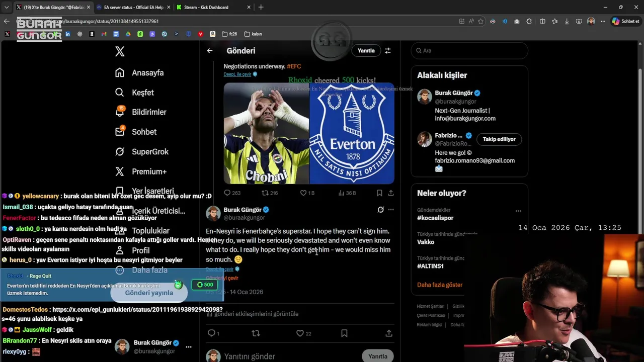Open the #kocaelispor trending topic
Screen dimensions: 644x362
pyautogui.click(x=435, y=218)
